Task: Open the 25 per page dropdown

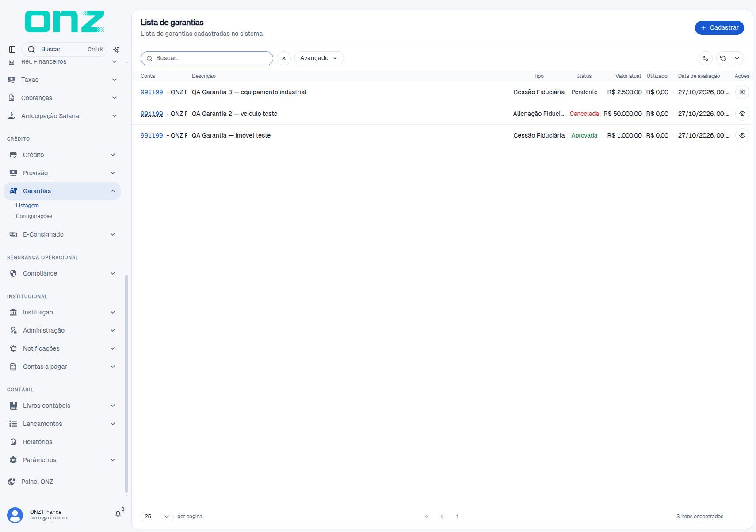Action: pyautogui.click(x=157, y=517)
